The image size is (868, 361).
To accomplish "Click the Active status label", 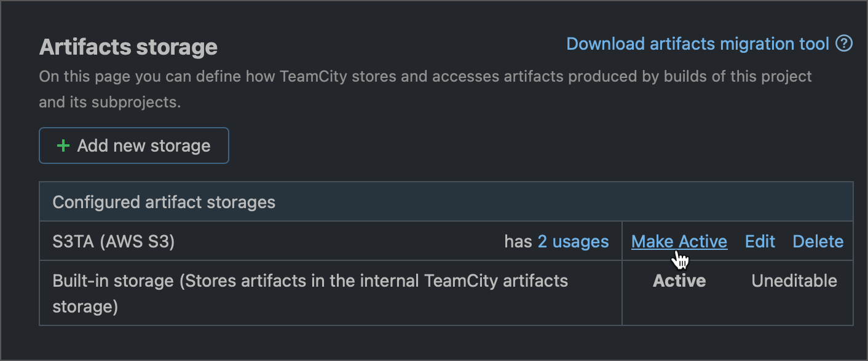I will click(x=679, y=281).
